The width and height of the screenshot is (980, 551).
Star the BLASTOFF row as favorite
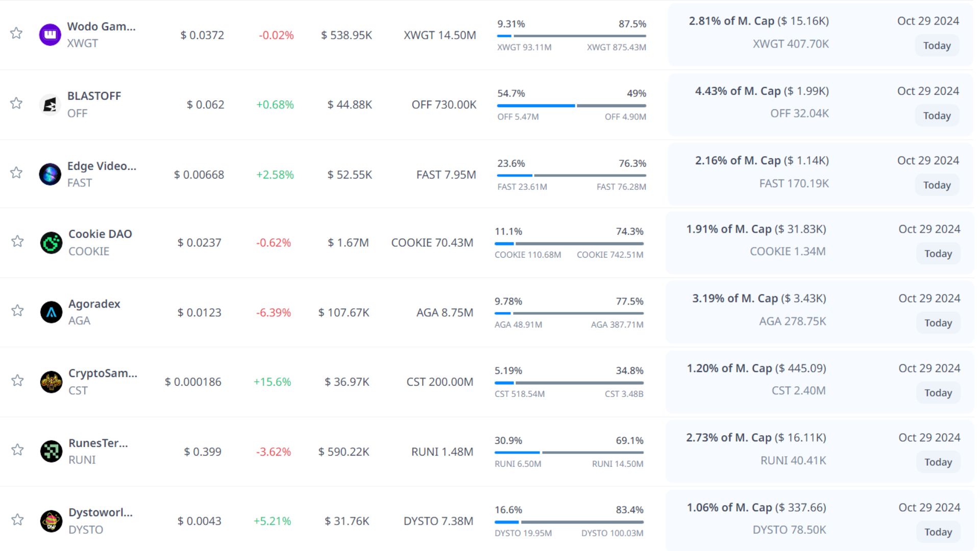[16, 104]
